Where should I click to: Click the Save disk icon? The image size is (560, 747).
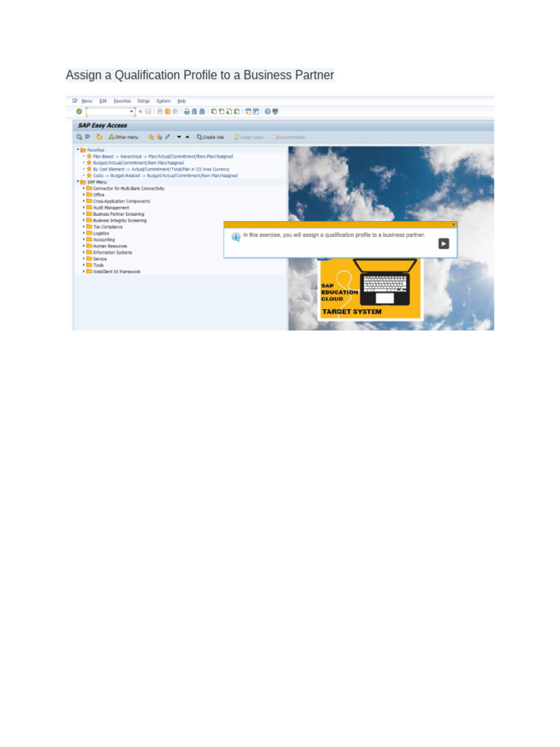(148, 112)
